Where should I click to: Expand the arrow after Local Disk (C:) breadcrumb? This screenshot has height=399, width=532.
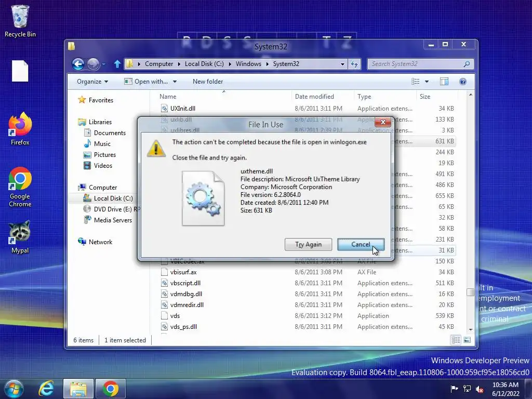(230, 64)
